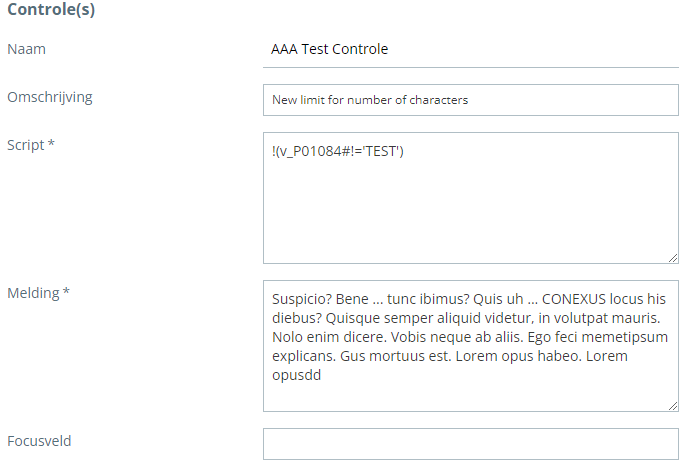Click the required asterisk beside Melding
Image resolution: width=685 pixels, height=466 pixels.
click(x=66, y=293)
